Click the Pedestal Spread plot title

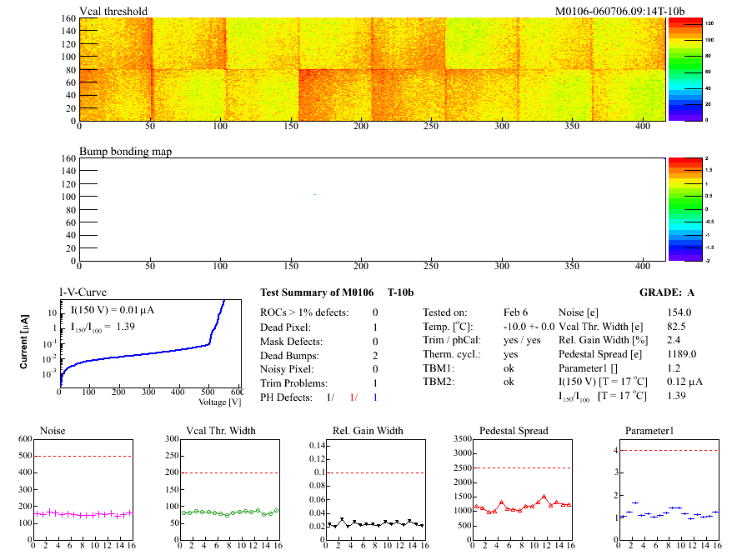[514, 431]
